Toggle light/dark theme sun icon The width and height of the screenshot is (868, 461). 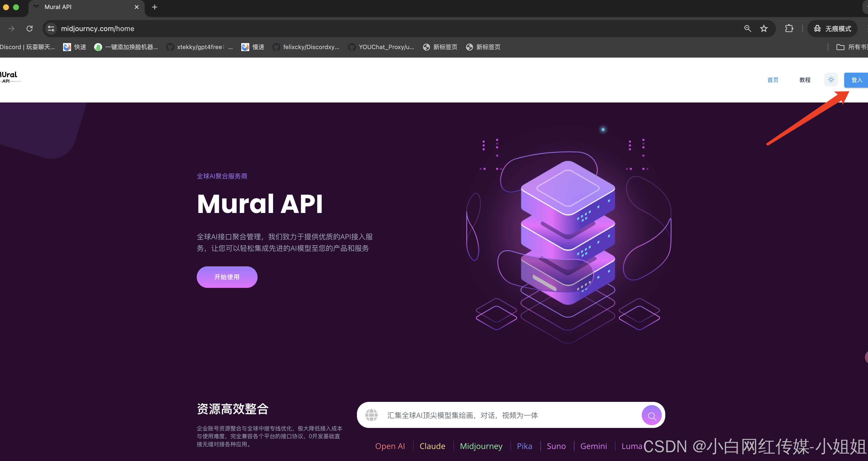831,80
